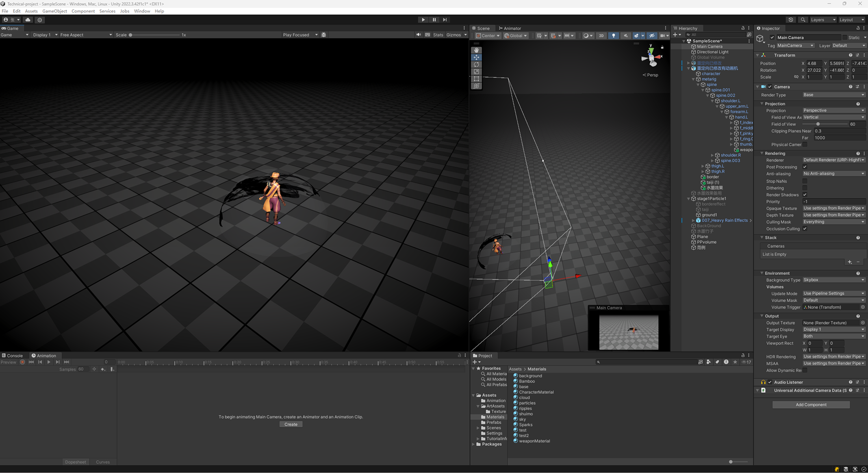Click the animation record button
868x473 pixels.
tap(22, 362)
